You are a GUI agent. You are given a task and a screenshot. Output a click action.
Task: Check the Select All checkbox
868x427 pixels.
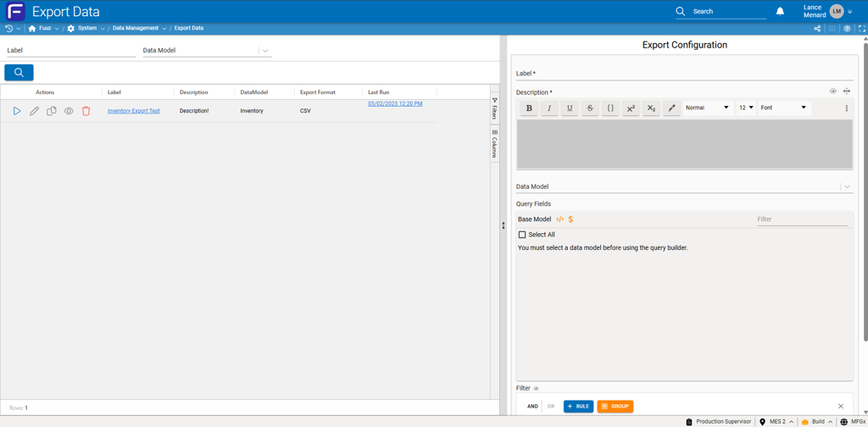click(522, 235)
